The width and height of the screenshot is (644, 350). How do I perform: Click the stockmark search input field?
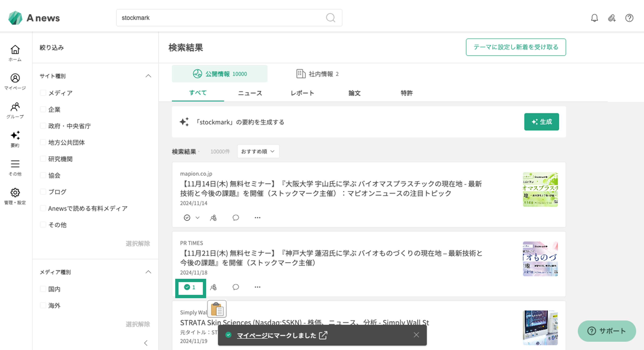(x=220, y=18)
